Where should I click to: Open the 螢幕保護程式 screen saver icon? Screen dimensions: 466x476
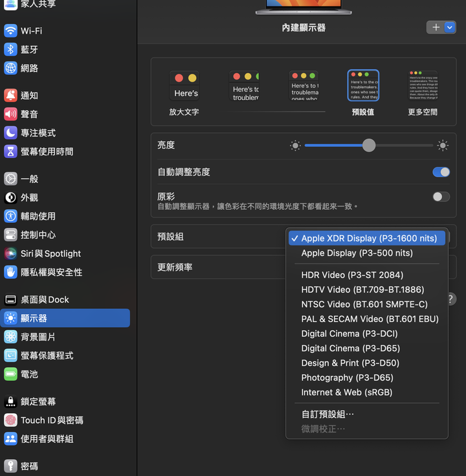10,356
